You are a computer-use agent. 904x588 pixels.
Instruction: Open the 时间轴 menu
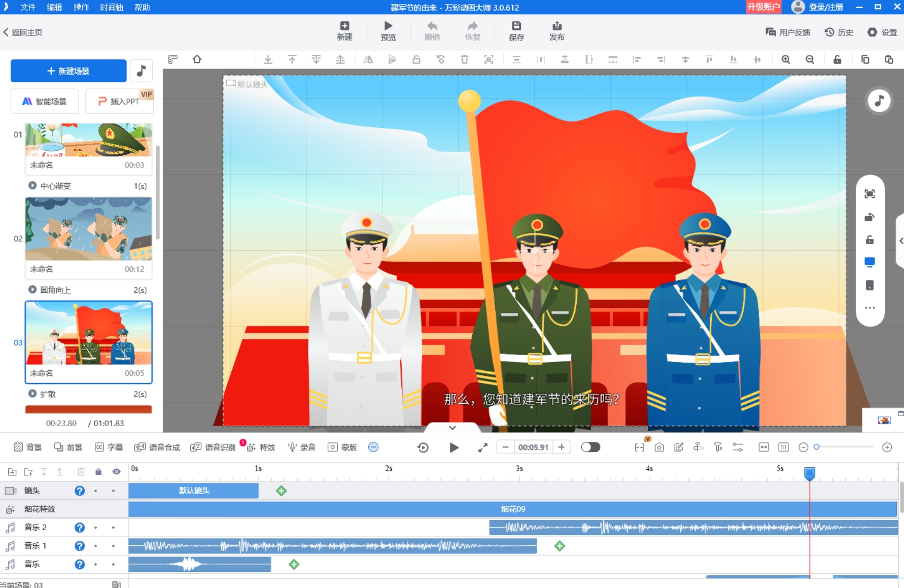tap(112, 7)
